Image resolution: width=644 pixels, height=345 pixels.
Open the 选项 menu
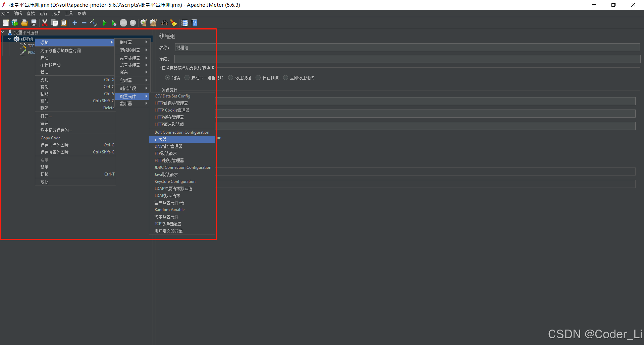click(x=56, y=13)
